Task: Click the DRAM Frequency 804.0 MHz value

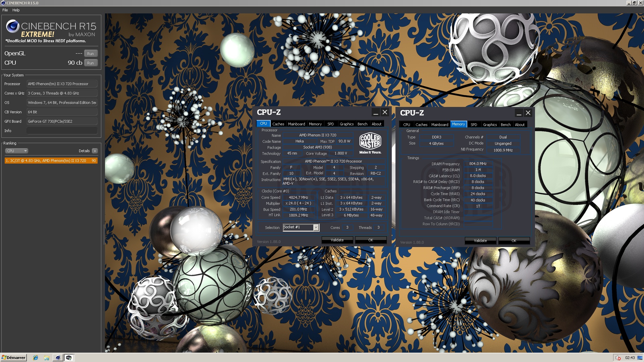Action: click(478, 164)
